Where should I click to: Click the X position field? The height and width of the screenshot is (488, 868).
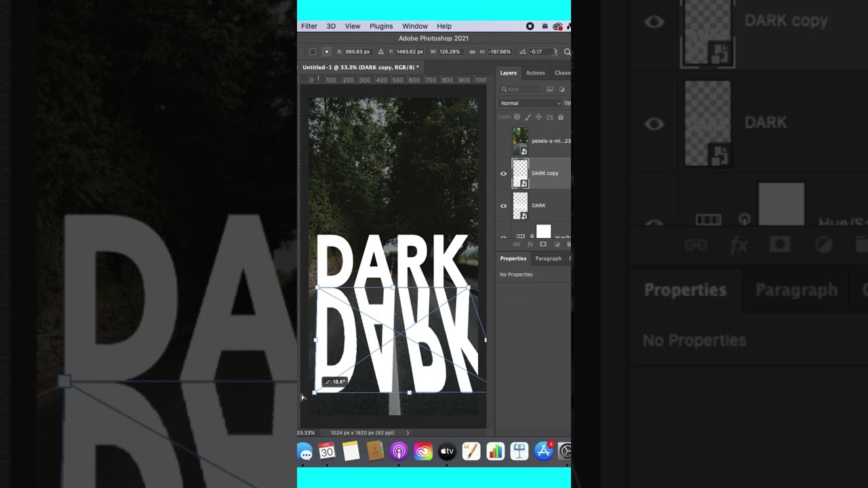pos(357,52)
